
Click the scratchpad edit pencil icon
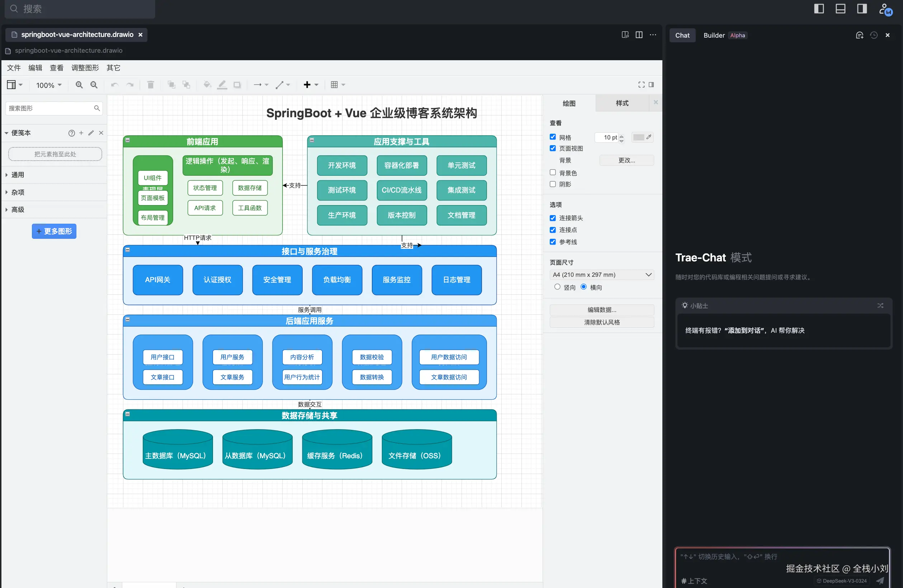pyautogui.click(x=91, y=133)
